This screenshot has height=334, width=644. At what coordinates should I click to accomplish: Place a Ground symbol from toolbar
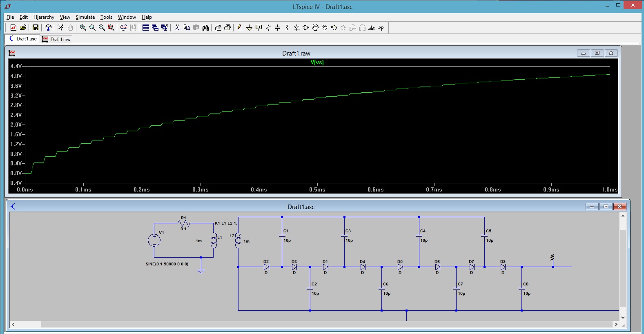point(249,28)
